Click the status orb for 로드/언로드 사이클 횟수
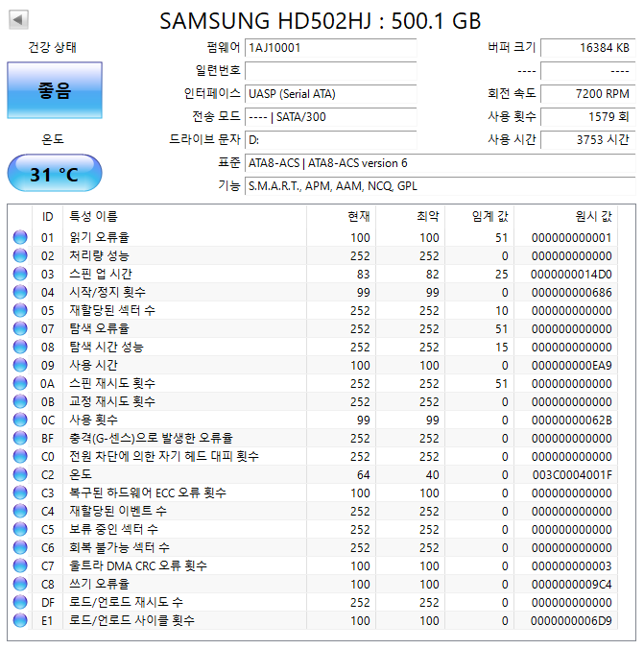 (20, 621)
